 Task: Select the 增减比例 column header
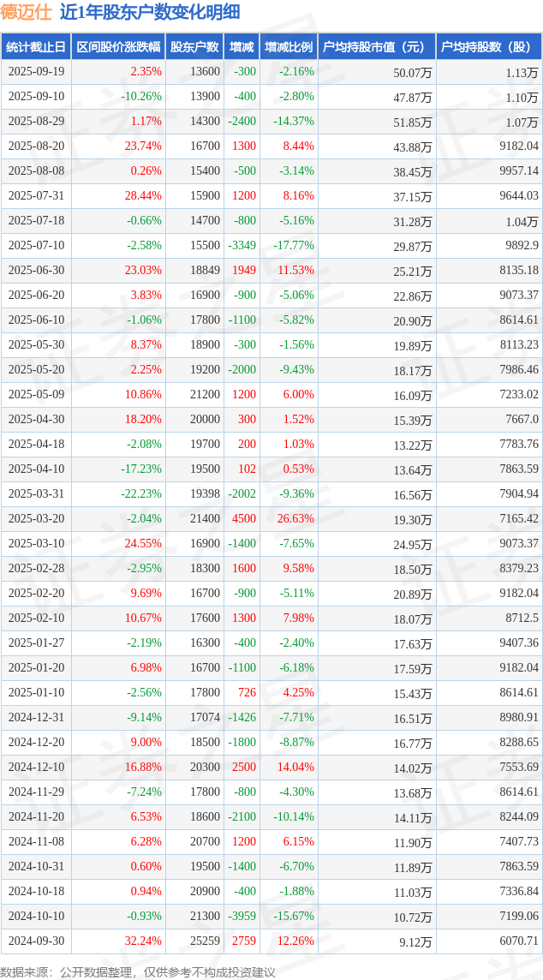pos(289,47)
